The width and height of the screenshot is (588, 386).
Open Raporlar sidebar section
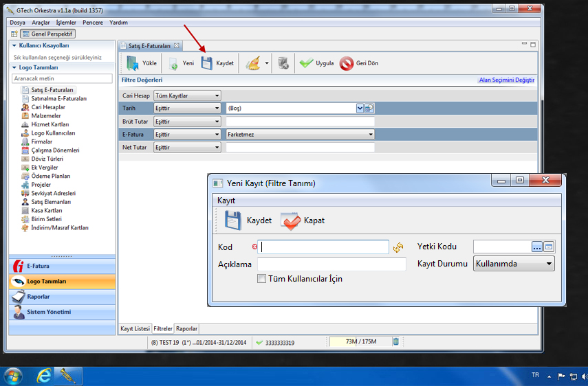(62, 297)
